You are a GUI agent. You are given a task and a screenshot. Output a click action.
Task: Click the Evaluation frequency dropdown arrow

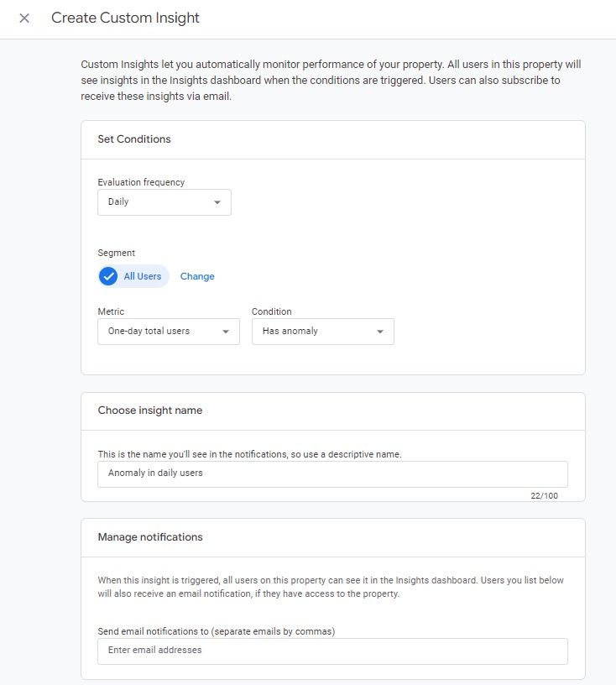pos(217,202)
